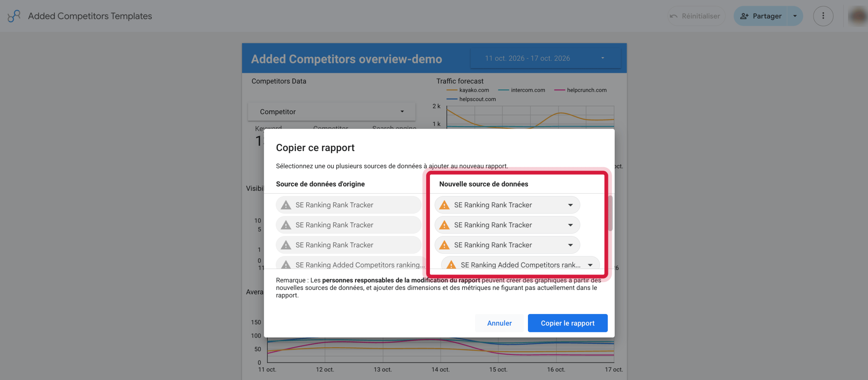Image resolution: width=868 pixels, height=380 pixels.
Task: Click the kayako.com legend entry
Action: tap(468, 90)
